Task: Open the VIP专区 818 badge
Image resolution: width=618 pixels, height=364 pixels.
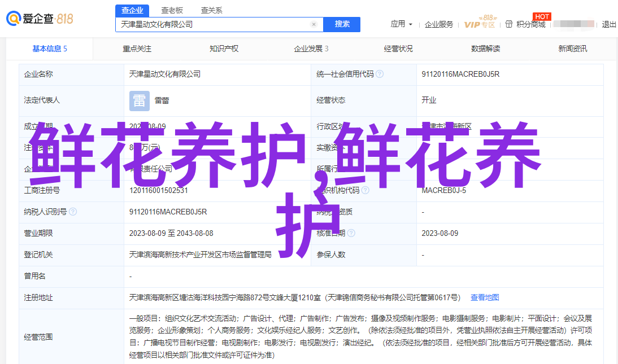Action: [480, 23]
